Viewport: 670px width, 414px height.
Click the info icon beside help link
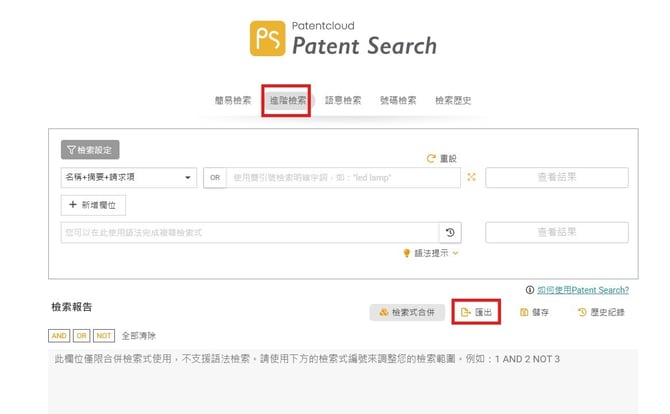click(x=530, y=290)
